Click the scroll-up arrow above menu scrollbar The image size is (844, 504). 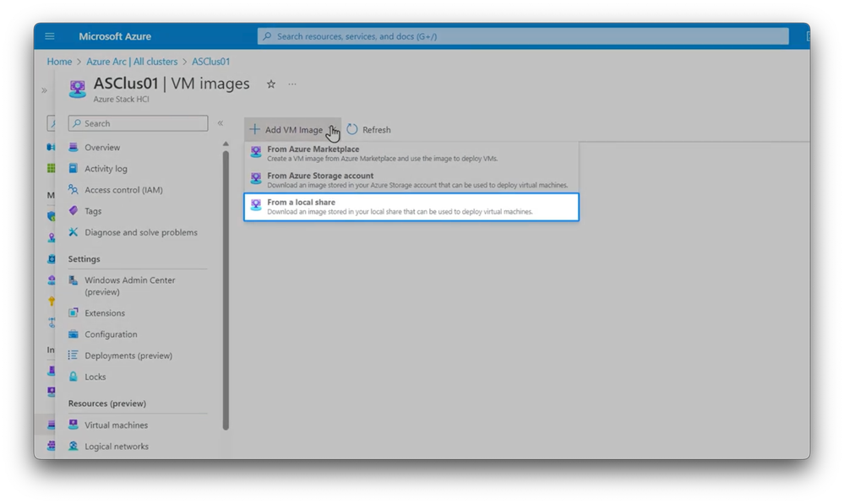pos(226,144)
